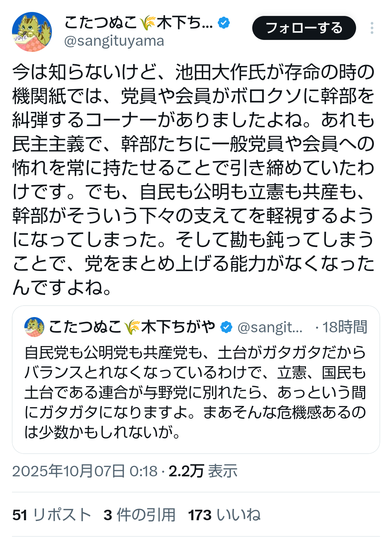Click the display name こたつぬこ木下ち… in header
This screenshot has width=392, height=538.
(101, 23)
